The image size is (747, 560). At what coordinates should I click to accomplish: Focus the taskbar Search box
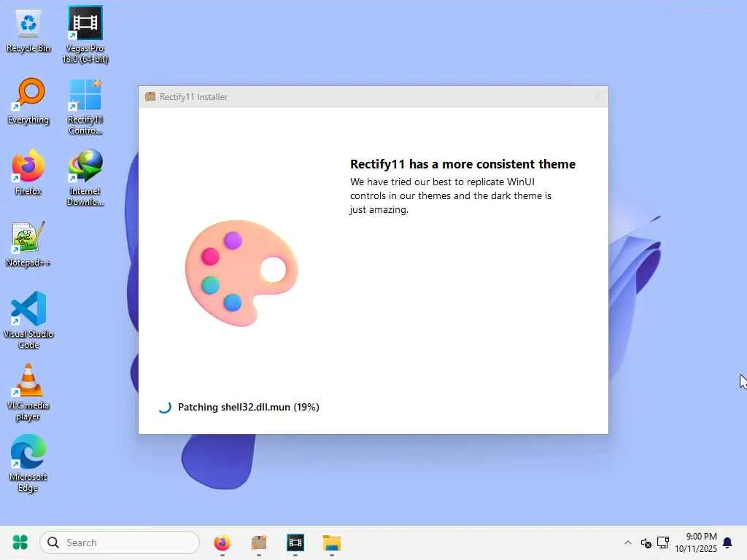pos(120,542)
